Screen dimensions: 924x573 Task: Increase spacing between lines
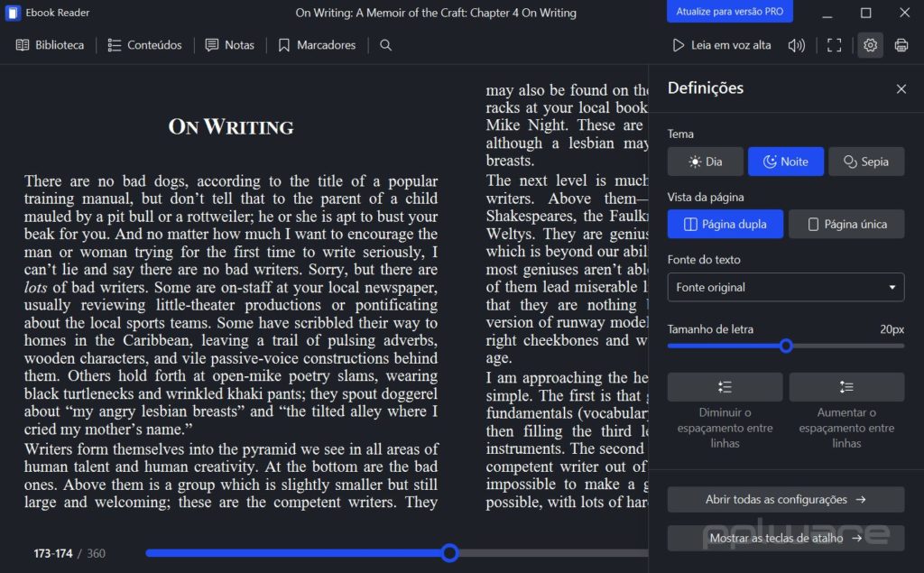click(846, 386)
